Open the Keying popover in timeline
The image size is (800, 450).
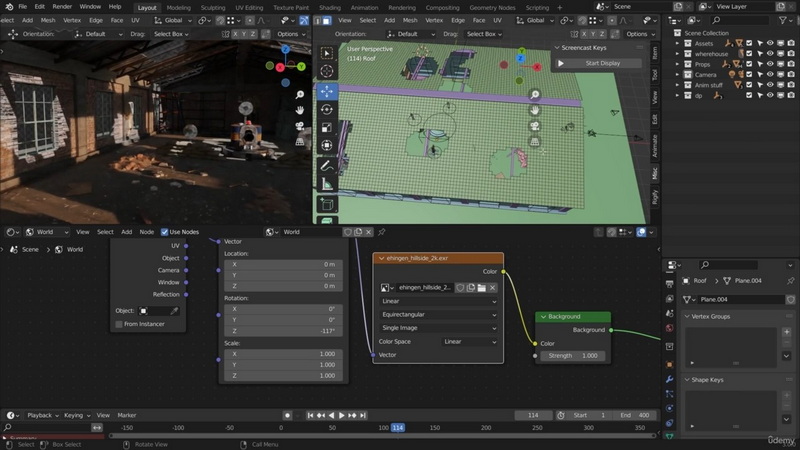point(77,415)
